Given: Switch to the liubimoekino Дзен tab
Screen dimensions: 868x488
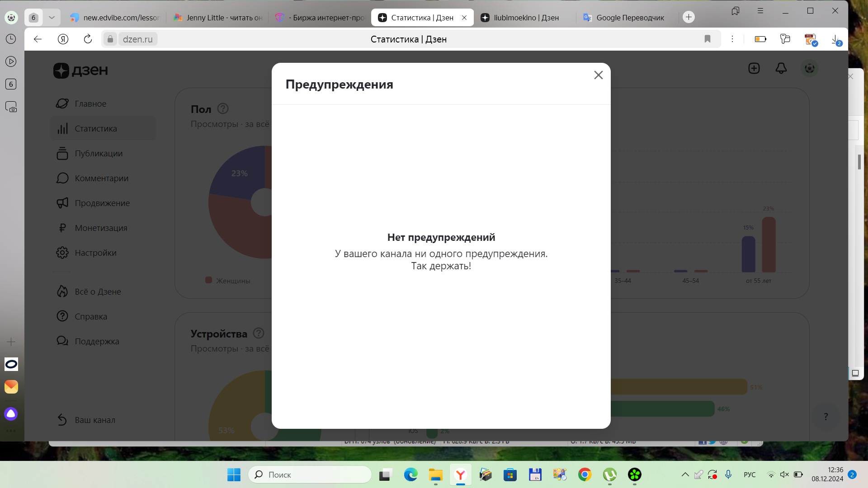Looking at the screenshot, I should click(x=525, y=18).
